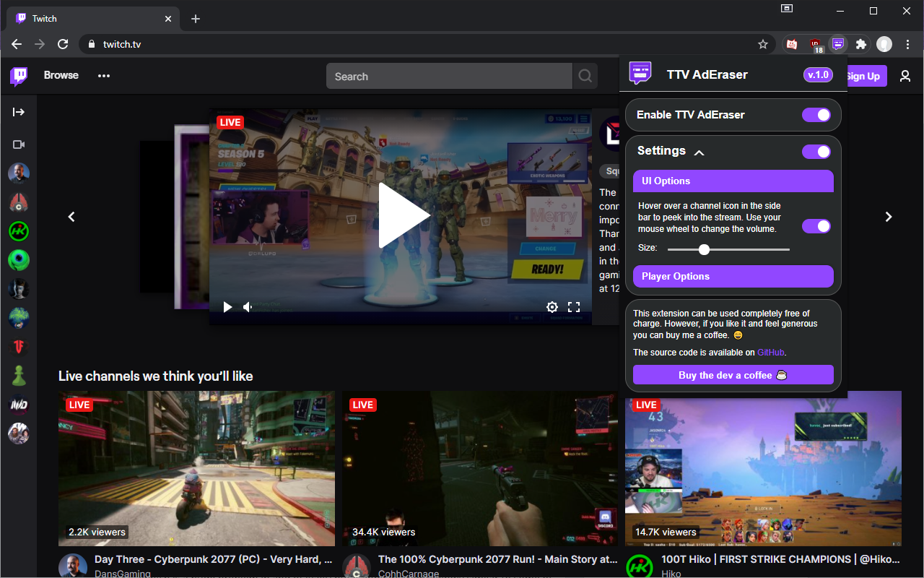Click The 100% Cyberpunk 2077 Run title
Viewport: 924px width, 578px height.
pos(498,559)
